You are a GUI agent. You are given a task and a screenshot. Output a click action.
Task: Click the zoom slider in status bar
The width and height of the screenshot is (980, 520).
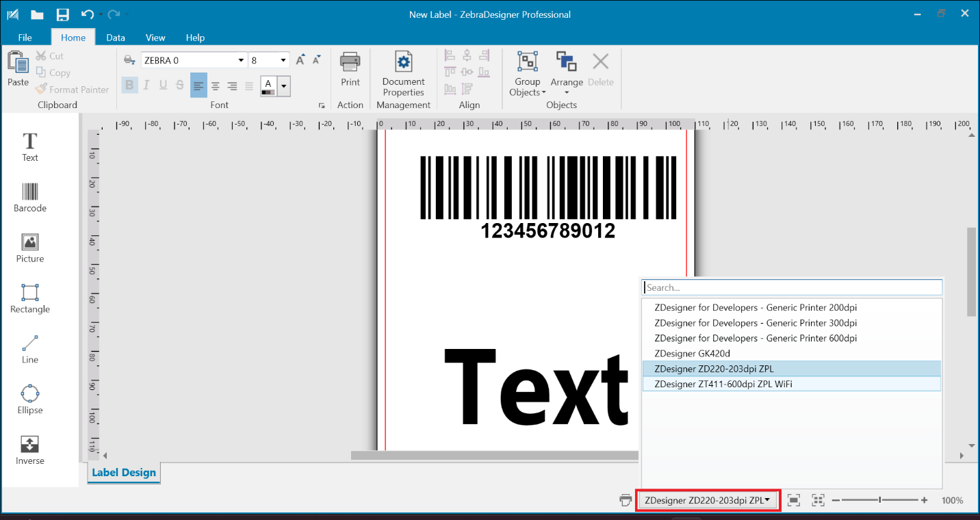(x=880, y=500)
